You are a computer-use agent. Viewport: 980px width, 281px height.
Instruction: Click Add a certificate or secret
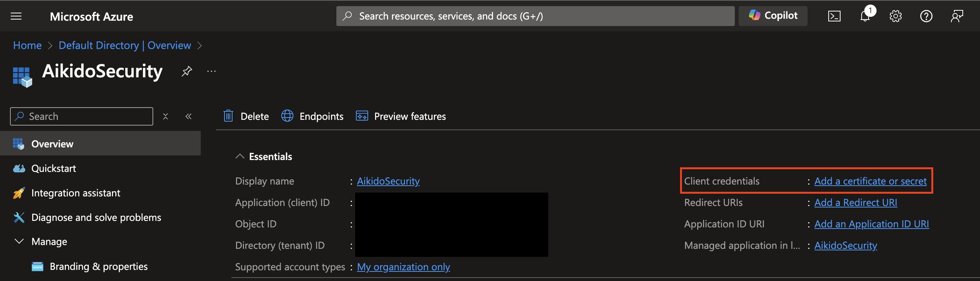click(870, 181)
